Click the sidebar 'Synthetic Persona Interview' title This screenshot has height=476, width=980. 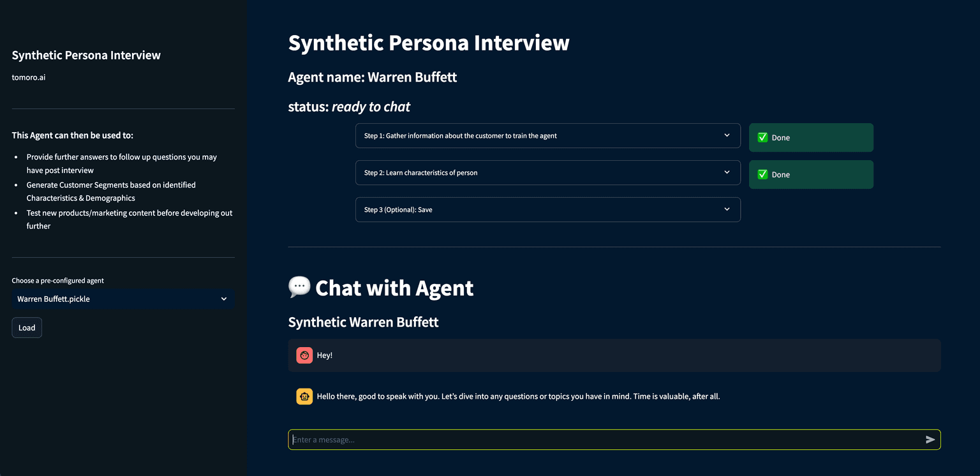[x=86, y=56]
